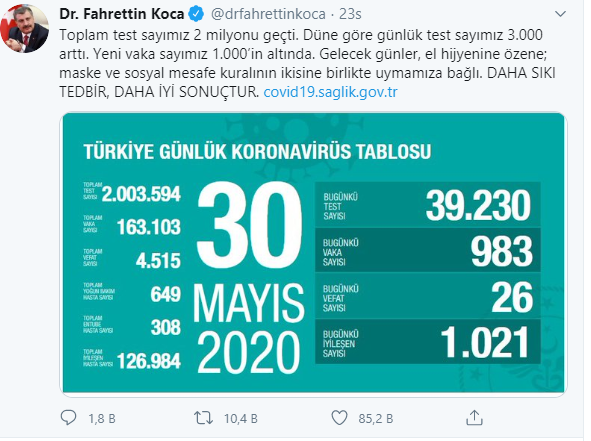This screenshot has height=441, width=591.
Task: Click the 30 Mayıs 2020 date graphic
Action: (x=249, y=278)
